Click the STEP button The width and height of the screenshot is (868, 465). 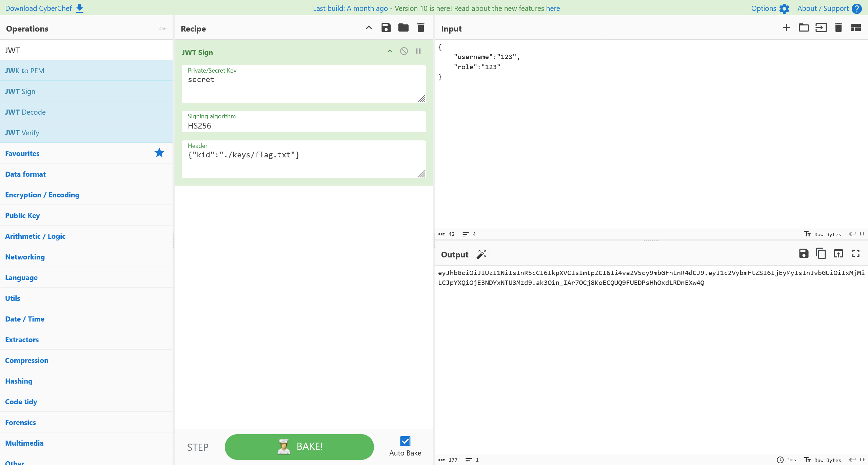pyautogui.click(x=198, y=447)
